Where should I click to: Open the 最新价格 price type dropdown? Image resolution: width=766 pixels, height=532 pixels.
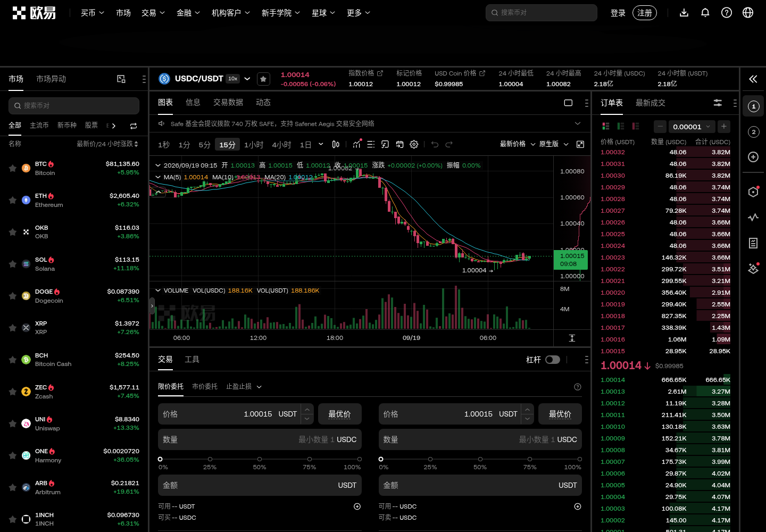[518, 144]
